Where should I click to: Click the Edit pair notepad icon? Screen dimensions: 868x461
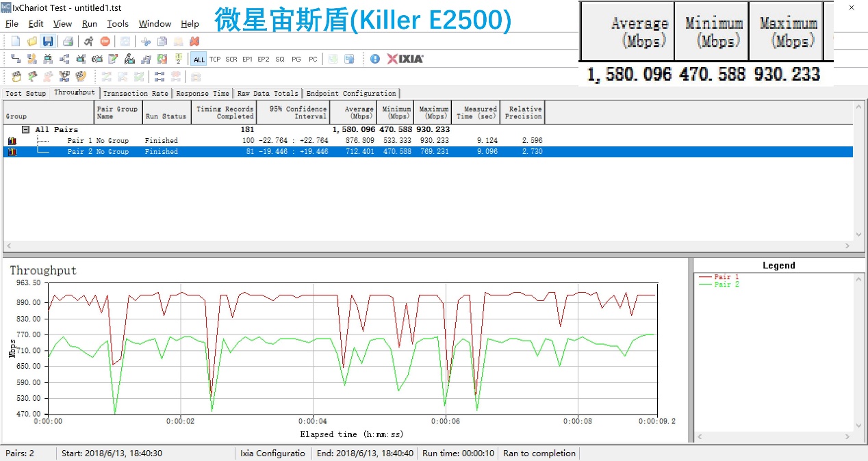click(x=113, y=59)
